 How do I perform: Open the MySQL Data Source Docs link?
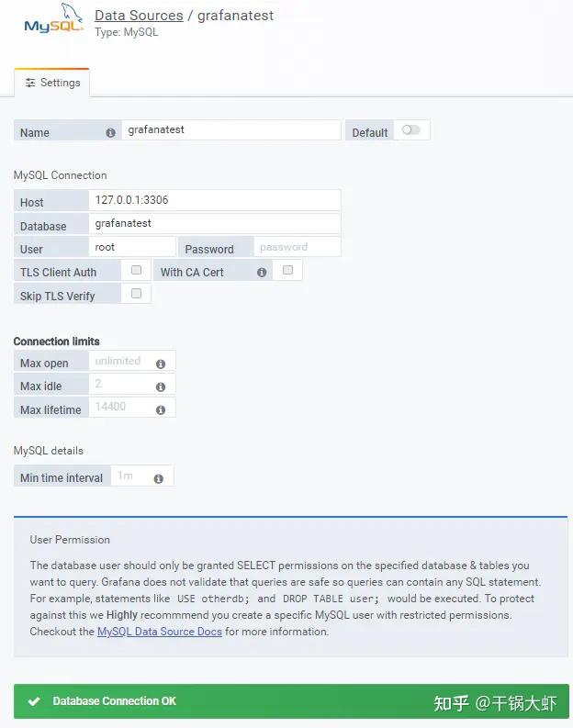(159, 632)
